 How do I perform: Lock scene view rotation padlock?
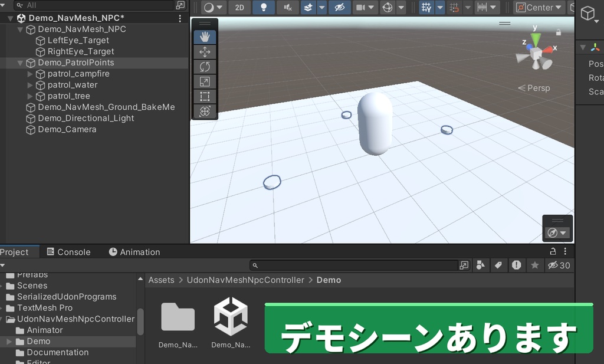558,32
